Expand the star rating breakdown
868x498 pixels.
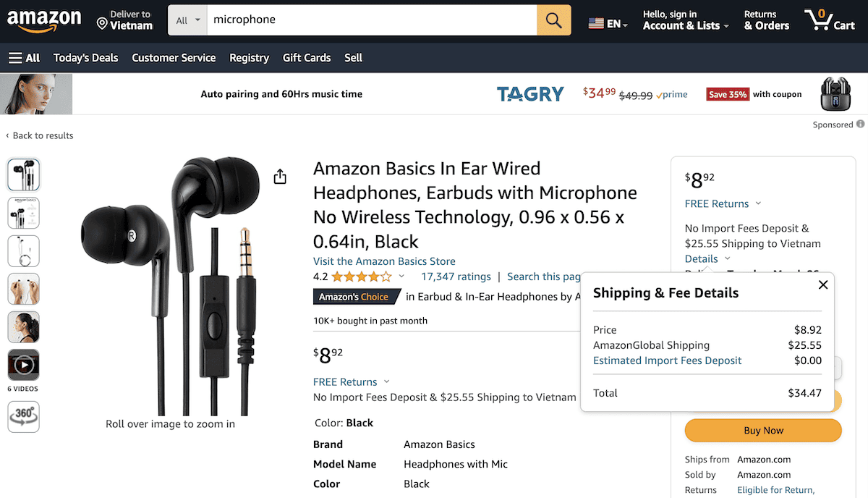402,276
